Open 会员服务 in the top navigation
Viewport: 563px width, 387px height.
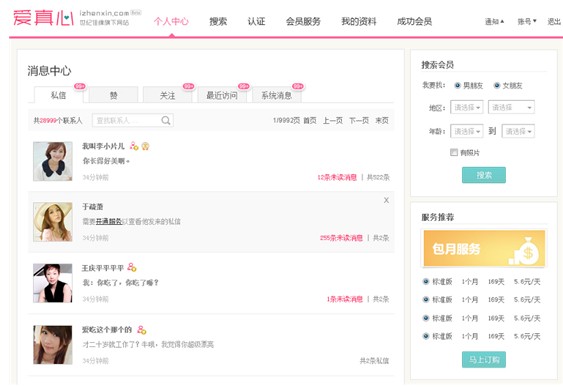pyautogui.click(x=303, y=22)
